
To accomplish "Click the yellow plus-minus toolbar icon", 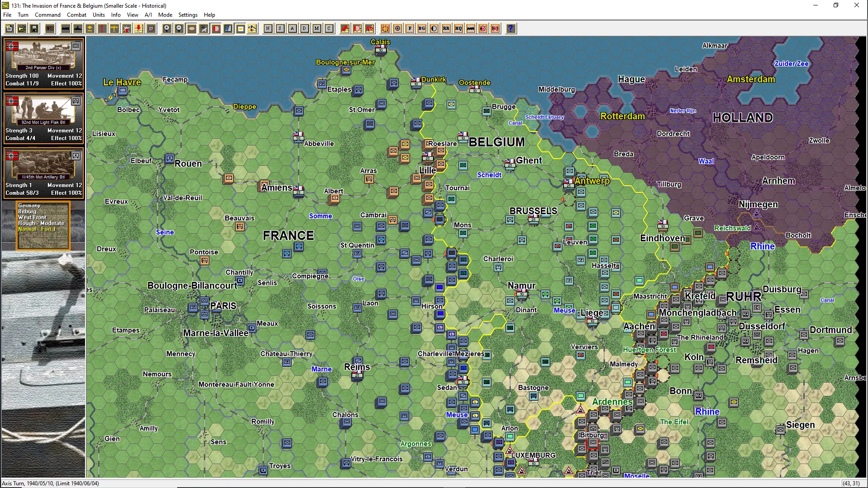I will (x=90, y=28).
